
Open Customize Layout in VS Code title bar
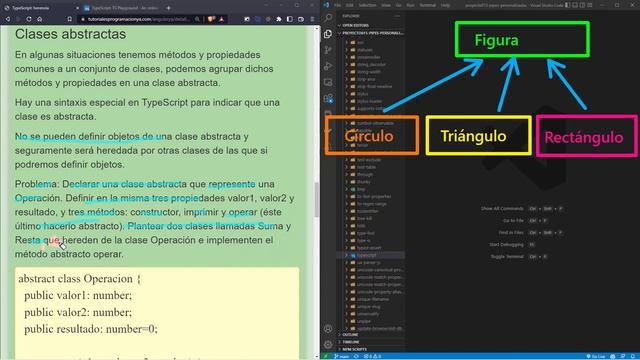pos(590,5)
